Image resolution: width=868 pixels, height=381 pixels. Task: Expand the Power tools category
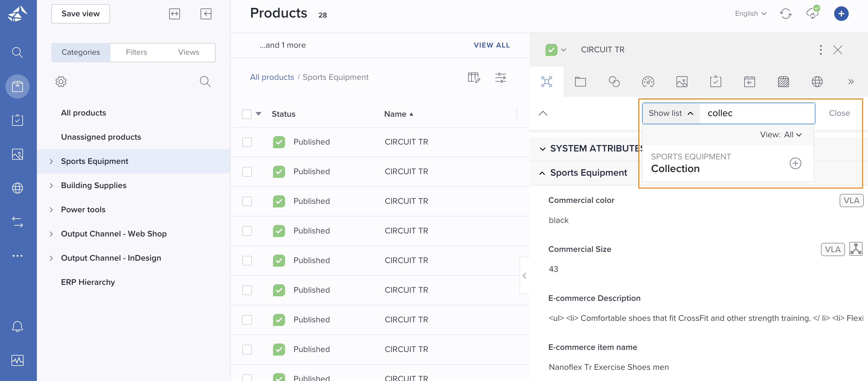tap(51, 210)
